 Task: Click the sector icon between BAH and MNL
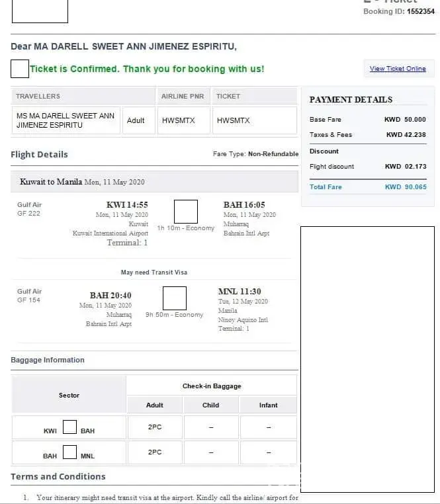[69, 452]
